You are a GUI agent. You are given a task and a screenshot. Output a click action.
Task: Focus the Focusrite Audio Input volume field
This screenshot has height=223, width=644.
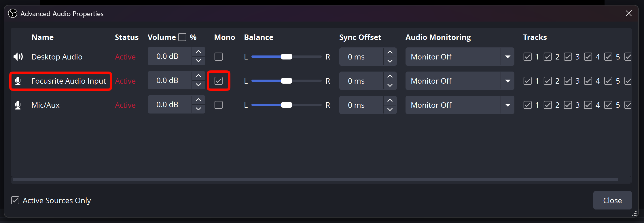[170, 80]
